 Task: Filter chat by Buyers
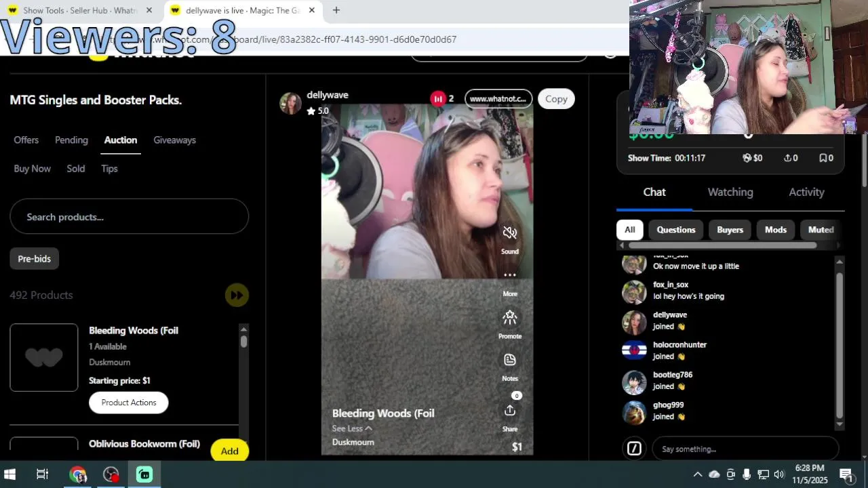click(730, 230)
